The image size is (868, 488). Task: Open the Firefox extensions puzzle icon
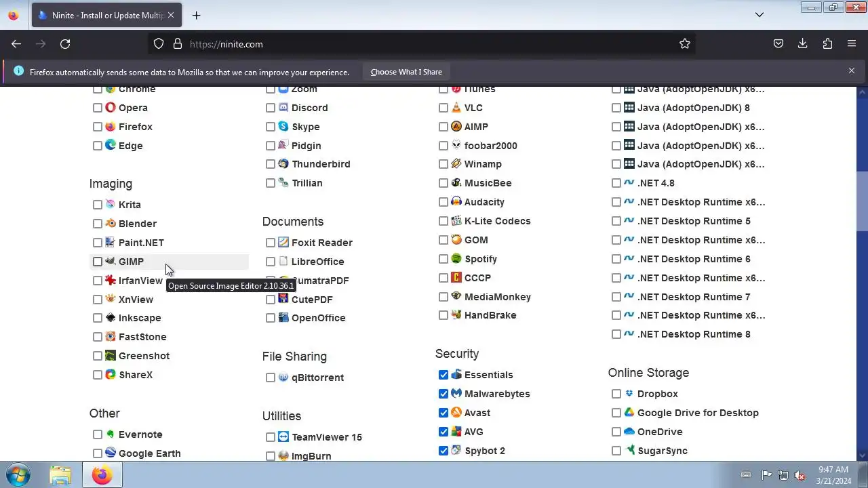tap(827, 44)
